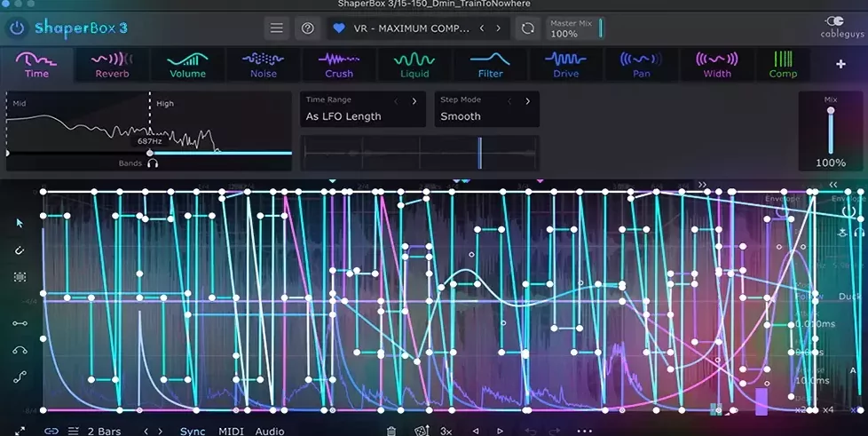Adjust the Time Mix slider
The height and width of the screenshot is (436, 868).
[x=831, y=131]
